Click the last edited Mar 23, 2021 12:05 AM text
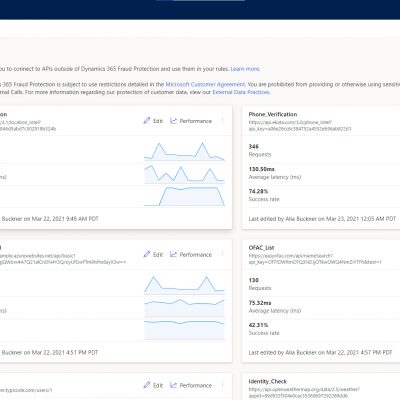This screenshot has width=400, height=400. tap(322, 219)
